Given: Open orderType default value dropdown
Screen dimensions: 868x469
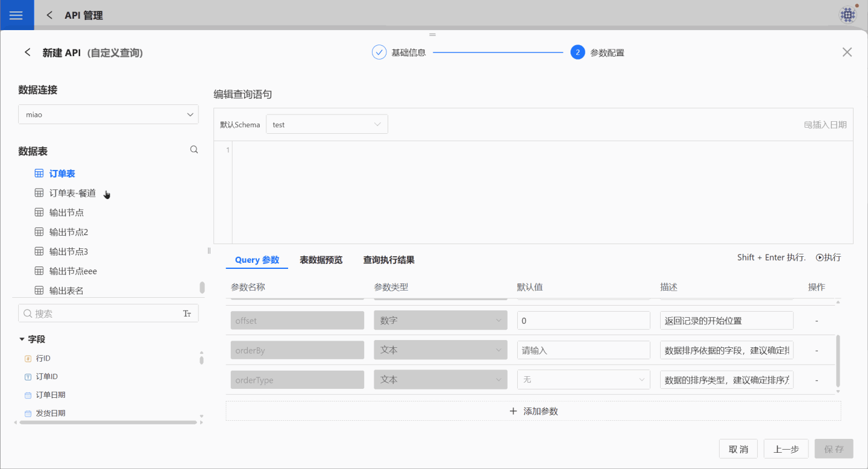Looking at the screenshot, I should pyautogui.click(x=583, y=380).
